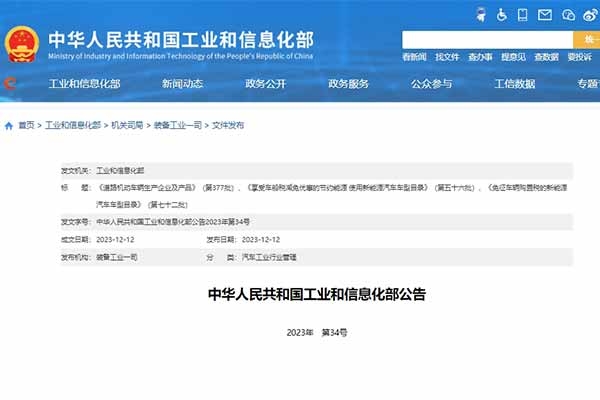Click the home icon in breadcrumb
This screenshot has width=600, height=400.
click(x=9, y=126)
